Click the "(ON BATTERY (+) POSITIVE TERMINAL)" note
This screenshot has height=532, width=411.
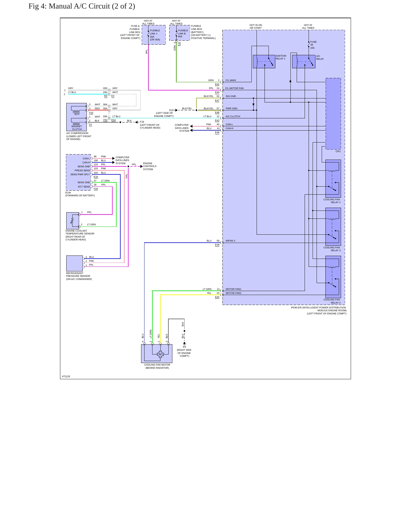203,36
